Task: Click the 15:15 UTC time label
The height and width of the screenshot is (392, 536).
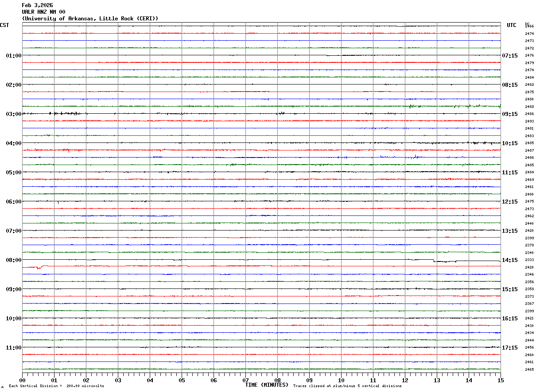Action: coord(510,289)
